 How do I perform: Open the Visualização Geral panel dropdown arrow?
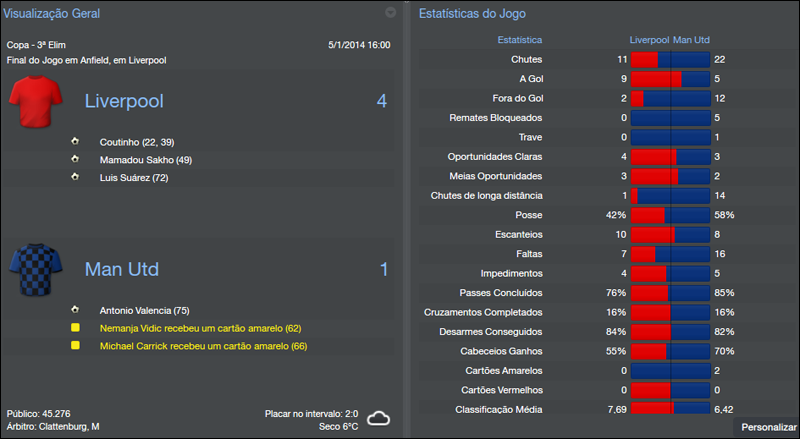(x=390, y=13)
